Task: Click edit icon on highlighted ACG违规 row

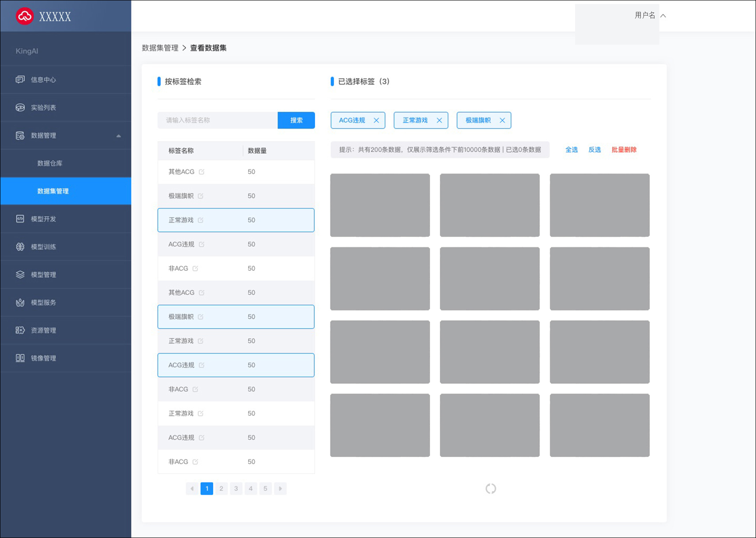Action: point(202,365)
